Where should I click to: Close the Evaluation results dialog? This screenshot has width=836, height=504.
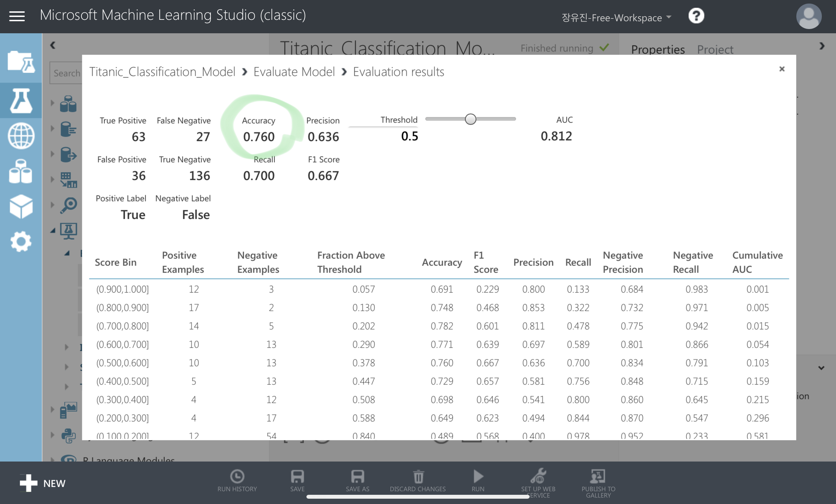[x=782, y=69]
